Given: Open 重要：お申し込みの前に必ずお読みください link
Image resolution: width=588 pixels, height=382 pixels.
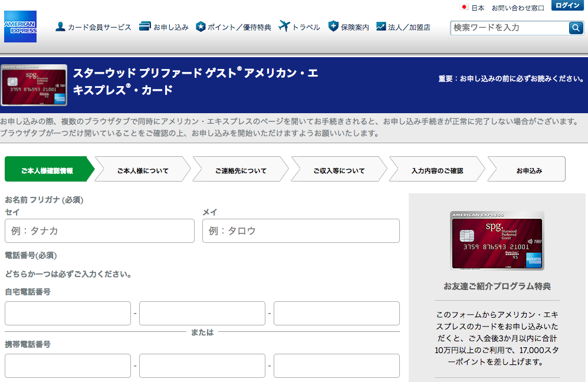Looking at the screenshot, I should coord(511,79).
